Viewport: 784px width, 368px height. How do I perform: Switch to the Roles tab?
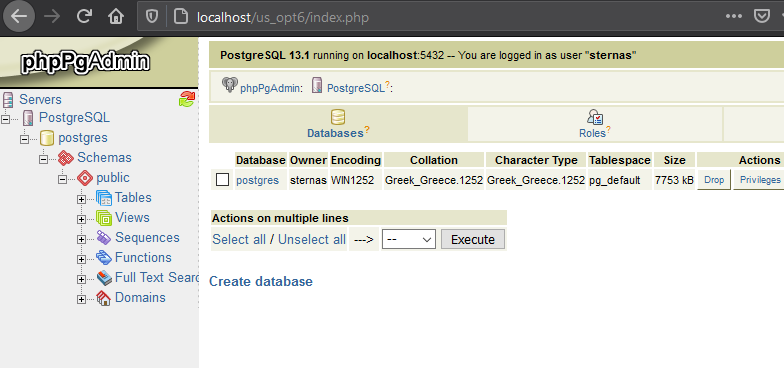tap(595, 124)
